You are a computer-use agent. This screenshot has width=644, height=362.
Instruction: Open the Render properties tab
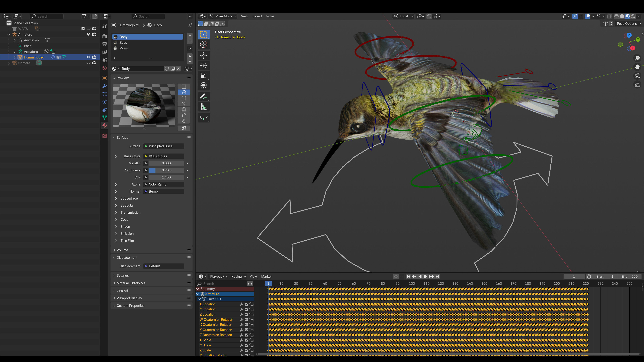tap(104, 36)
